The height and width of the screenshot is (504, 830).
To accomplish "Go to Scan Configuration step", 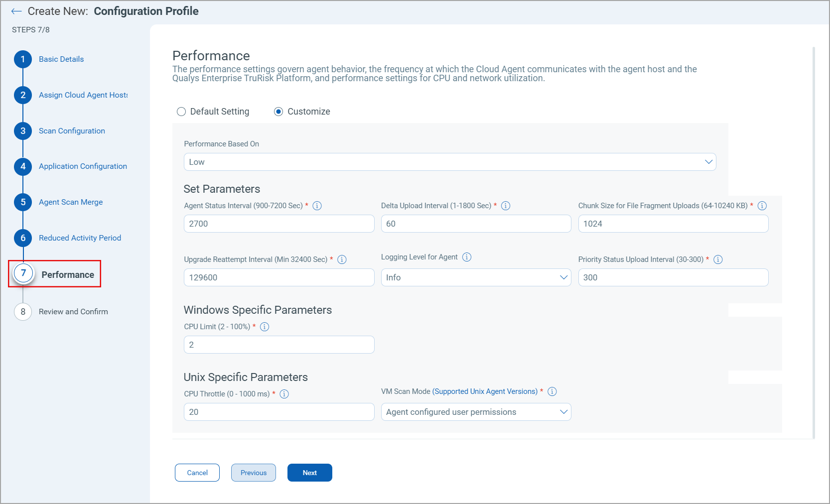I will click(72, 131).
